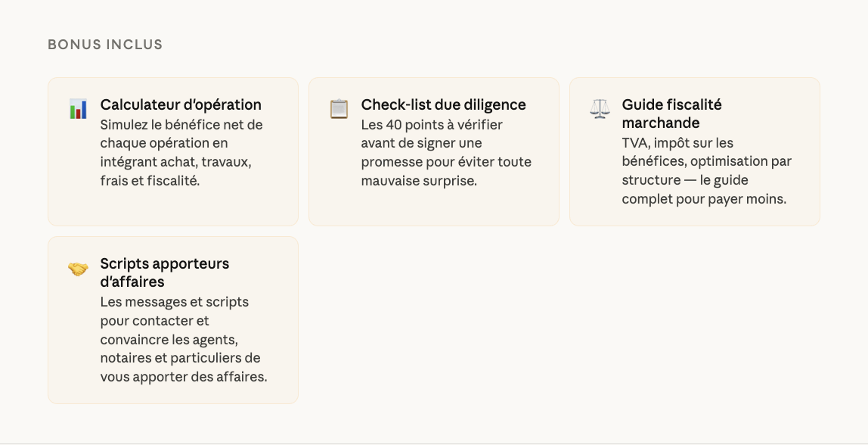
Task: Click the description starting 'Simulez le bénéfice net'
Action: 181,152
